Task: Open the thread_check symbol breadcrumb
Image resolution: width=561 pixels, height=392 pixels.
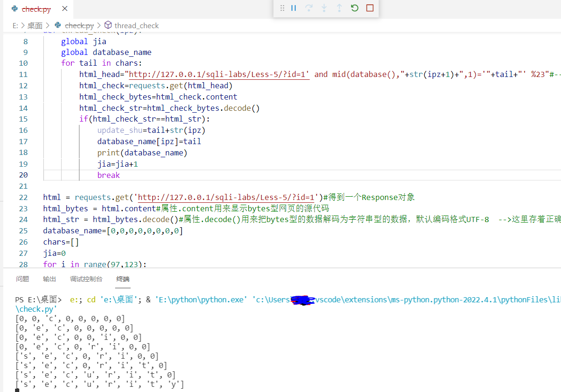Action: coord(136,25)
